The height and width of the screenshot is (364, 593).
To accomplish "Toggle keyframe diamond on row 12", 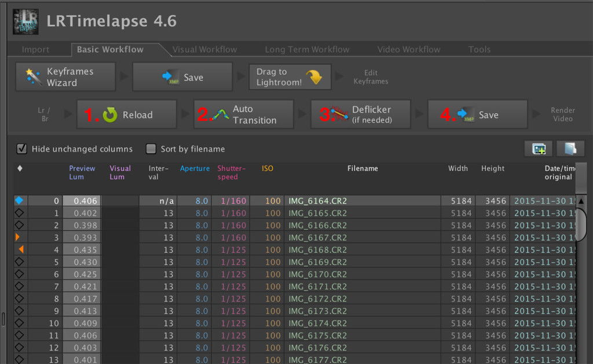I will click(x=19, y=347).
